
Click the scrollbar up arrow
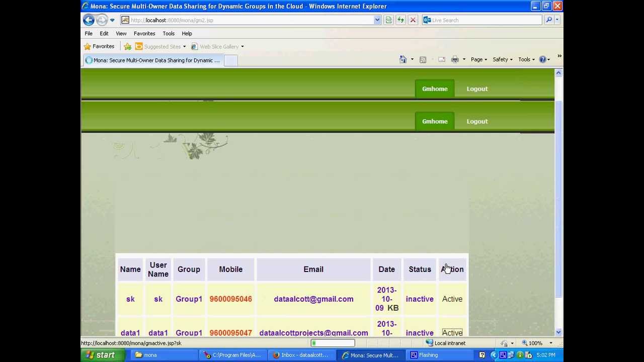(558, 73)
